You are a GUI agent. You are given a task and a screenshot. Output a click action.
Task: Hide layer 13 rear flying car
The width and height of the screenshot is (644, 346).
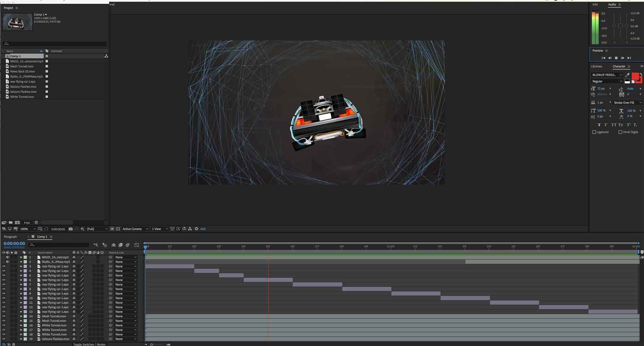point(4,312)
